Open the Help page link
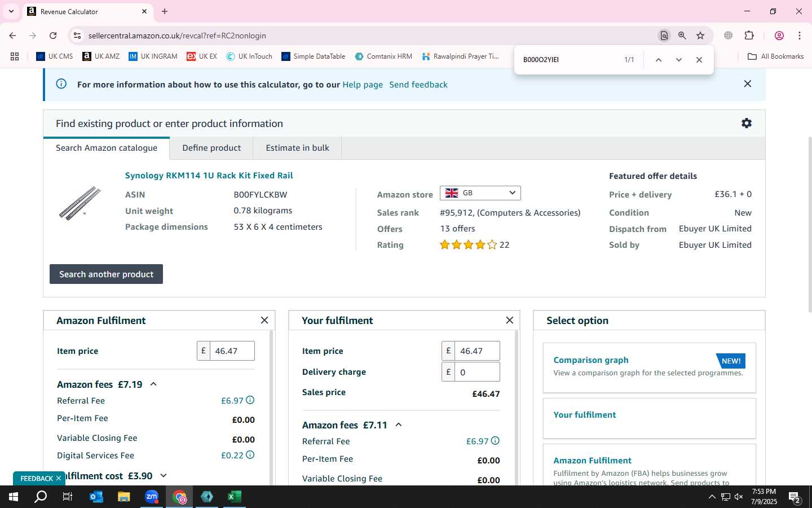The height and width of the screenshot is (508, 812). pyautogui.click(x=363, y=85)
